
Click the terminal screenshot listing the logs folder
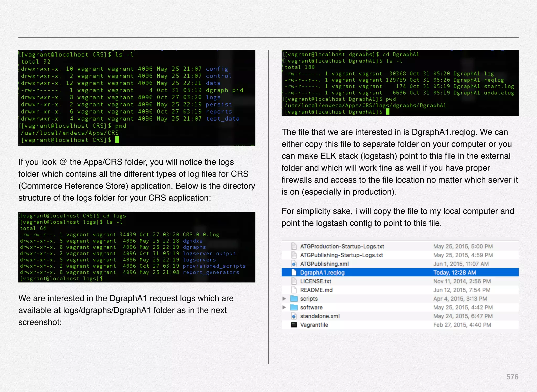click(x=137, y=247)
